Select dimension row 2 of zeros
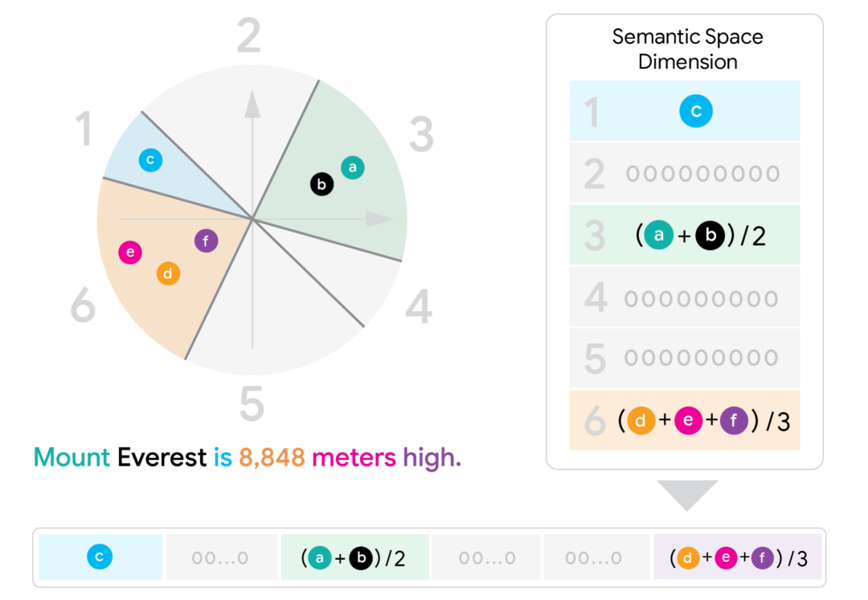Viewport: 868px width, 600px height. [x=685, y=173]
